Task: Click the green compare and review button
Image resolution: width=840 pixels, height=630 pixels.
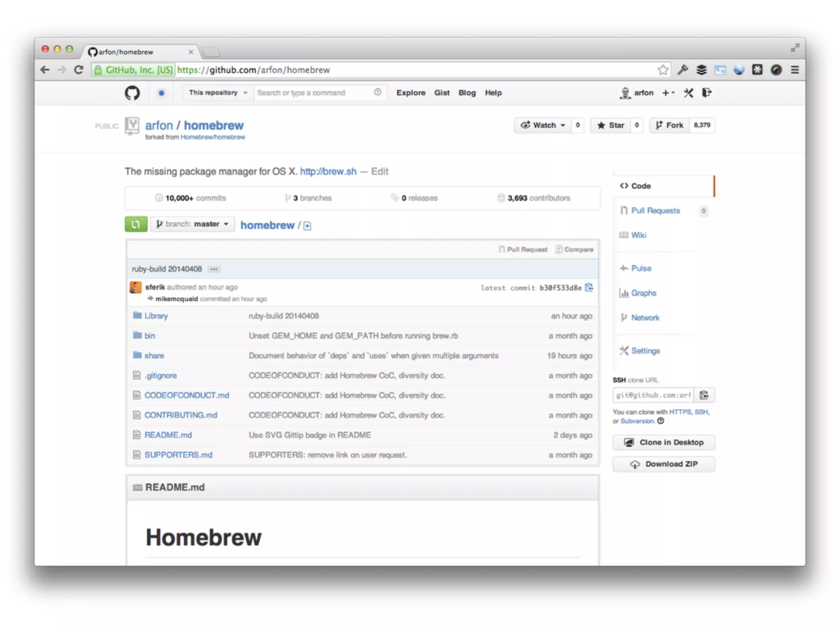Action: (136, 224)
